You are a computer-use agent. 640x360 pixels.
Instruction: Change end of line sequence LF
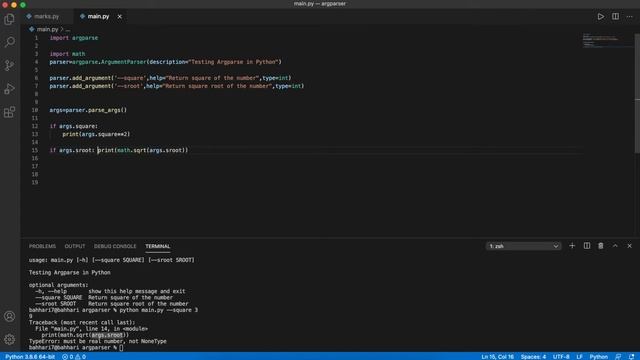(x=579, y=356)
